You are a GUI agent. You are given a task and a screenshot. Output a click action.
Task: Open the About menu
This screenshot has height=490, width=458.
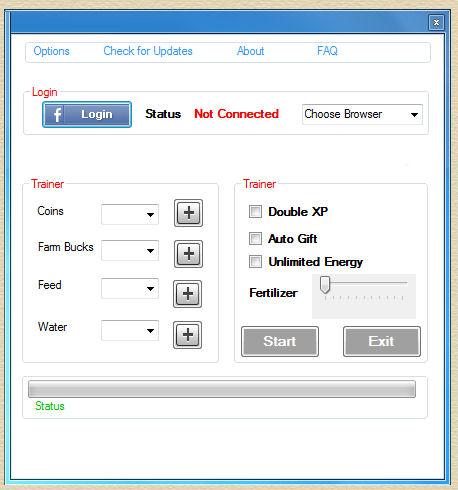(251, 51)
